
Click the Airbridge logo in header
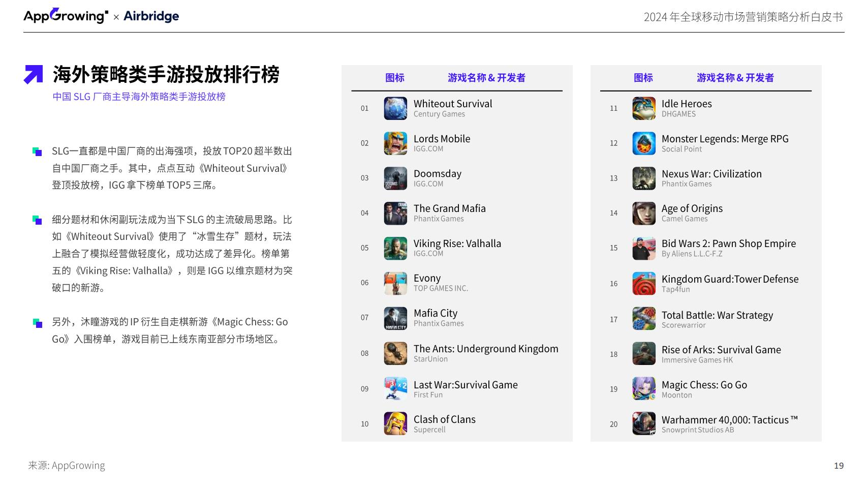click(x=151, y=16)
